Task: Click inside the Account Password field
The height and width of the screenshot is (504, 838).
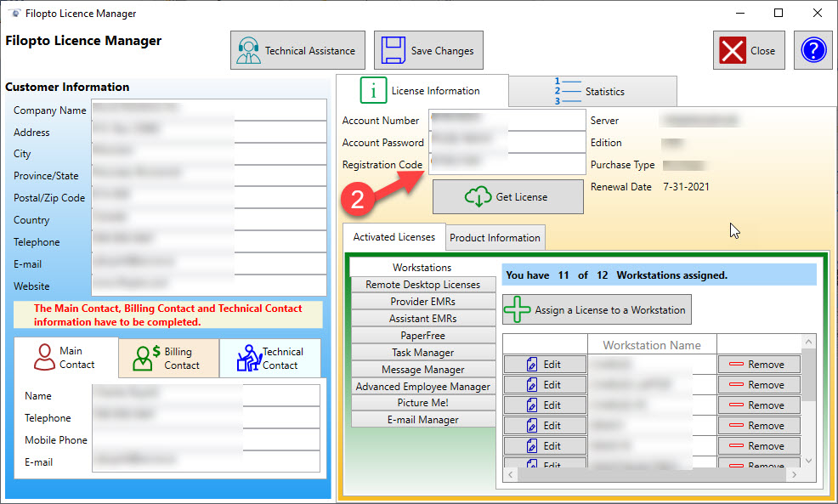Action: click(507, 142)
